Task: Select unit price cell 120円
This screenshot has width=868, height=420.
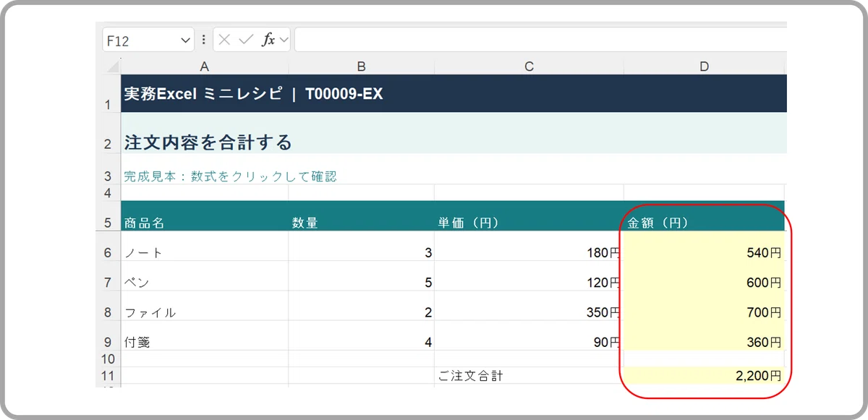Action: click(529, 275)
